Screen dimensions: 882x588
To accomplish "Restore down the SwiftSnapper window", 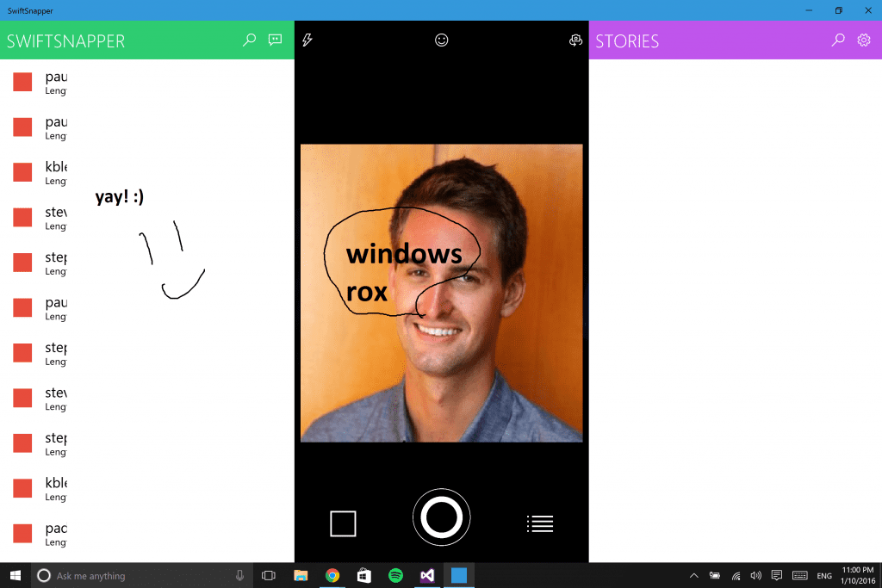I will pyautogui.click(x=839, y=10).
